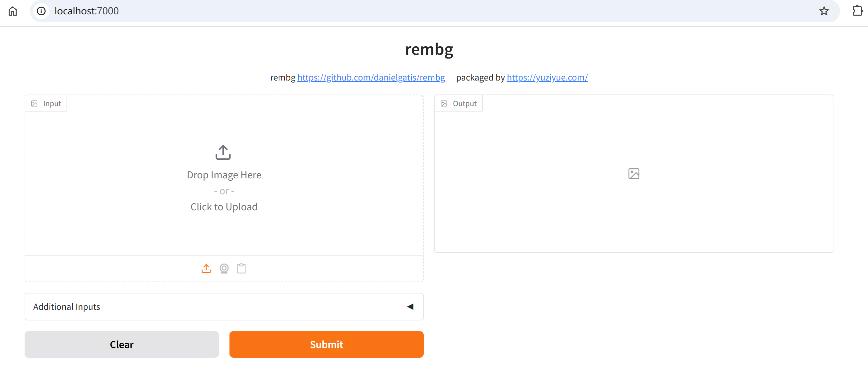Expand the Additional Inputs section

[67, 306]
